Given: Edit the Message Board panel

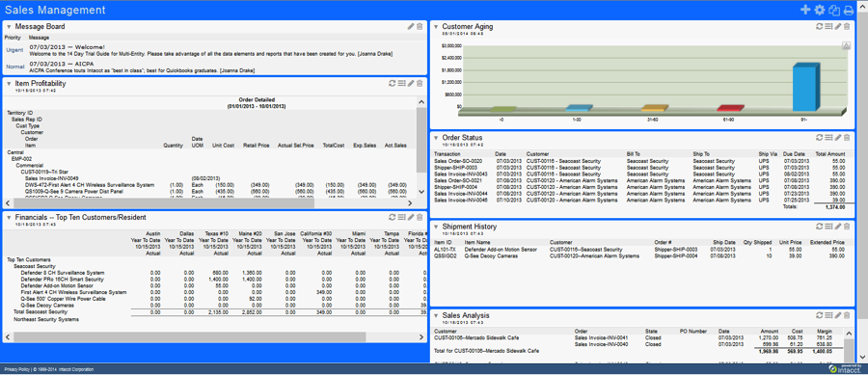Looking at the screenshot, I should pos(411,26).
